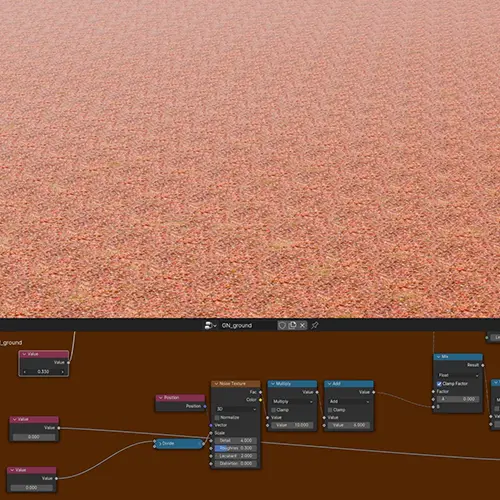Toggle fake user shield for GN_ground

pyautogui.click(x=282, y=325)
